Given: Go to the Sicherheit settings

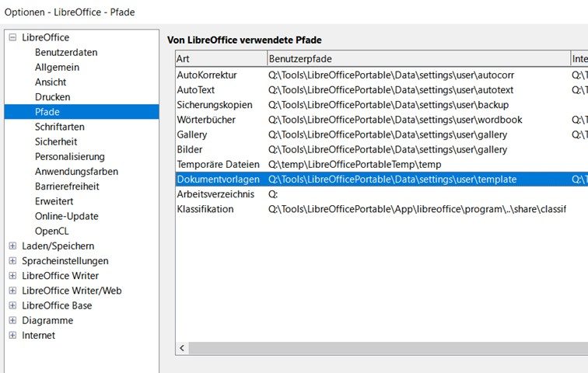Looking at the screenshot, I should (56, 141).
